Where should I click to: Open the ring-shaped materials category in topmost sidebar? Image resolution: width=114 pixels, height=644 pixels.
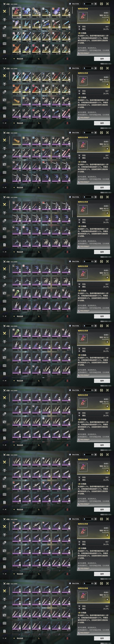click(x=4, y=27)
